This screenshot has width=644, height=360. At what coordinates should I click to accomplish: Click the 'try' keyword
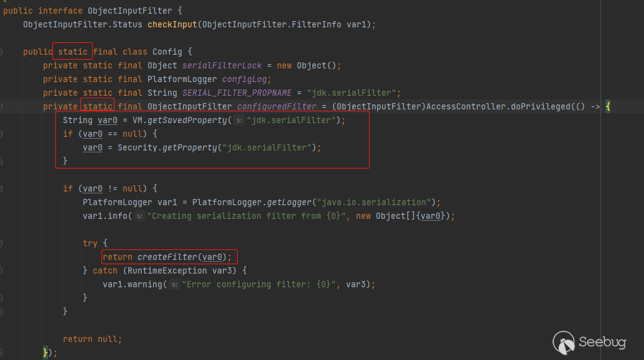90,244
